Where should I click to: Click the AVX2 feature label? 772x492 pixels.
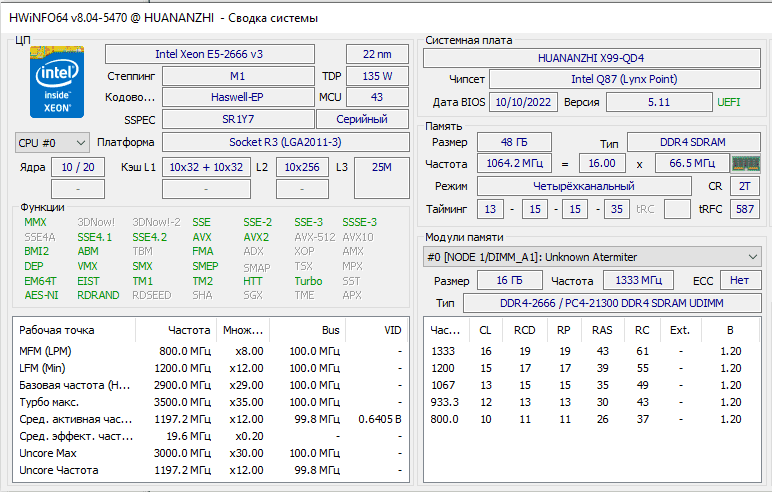click(x=256, y=237)
